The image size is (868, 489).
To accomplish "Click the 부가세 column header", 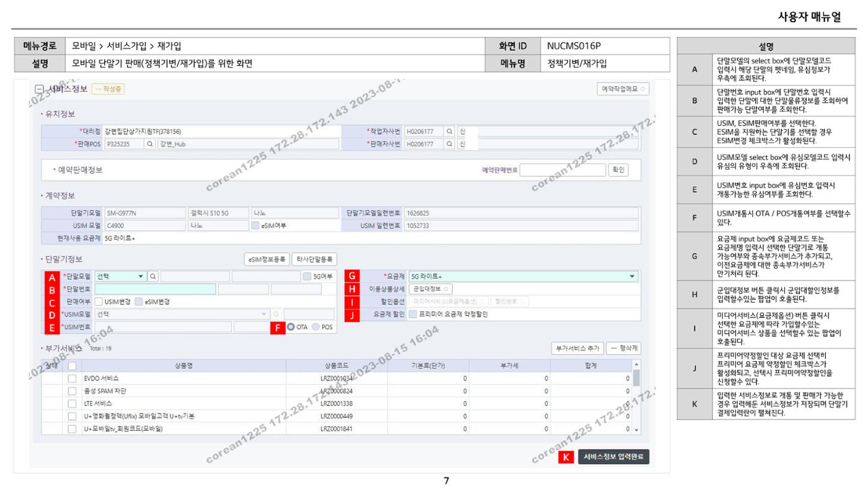I will [510, 366].
